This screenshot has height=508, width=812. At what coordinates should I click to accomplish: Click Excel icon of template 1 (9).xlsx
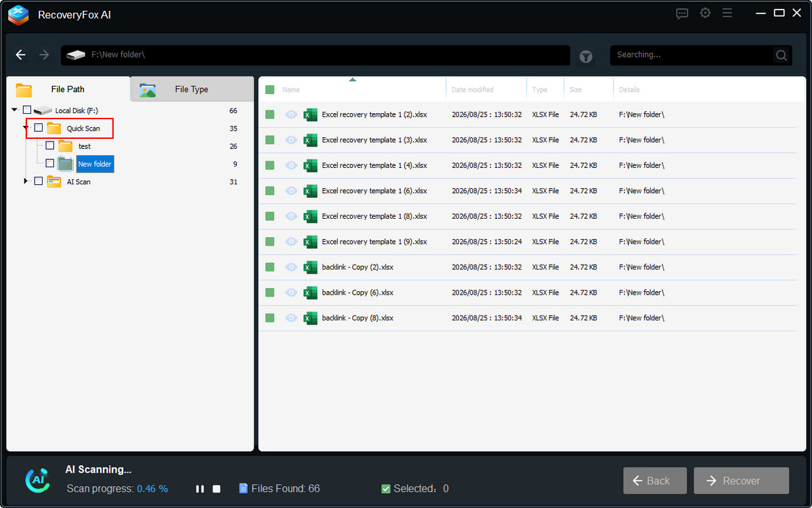pos(311,242)
